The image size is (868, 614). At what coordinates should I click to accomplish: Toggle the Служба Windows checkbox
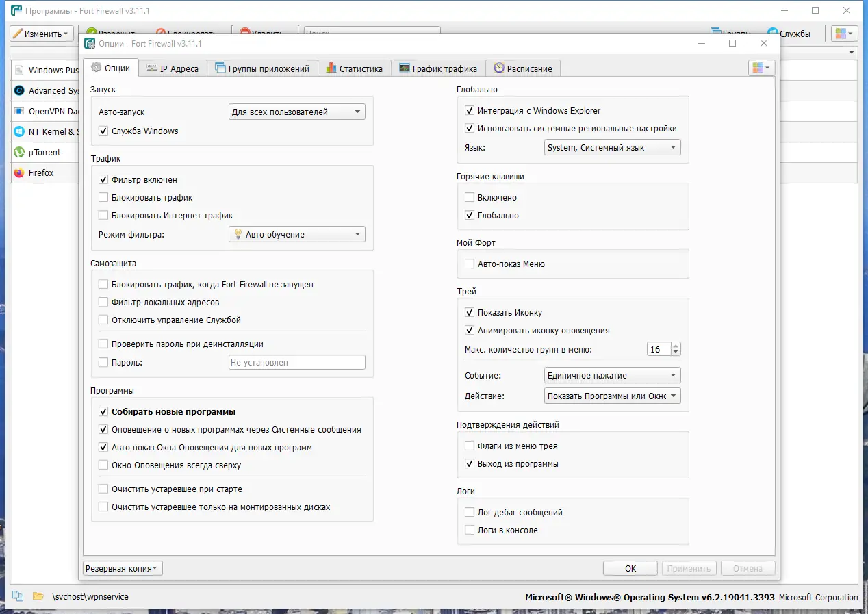pyautogui.click(x=103, y=131)
